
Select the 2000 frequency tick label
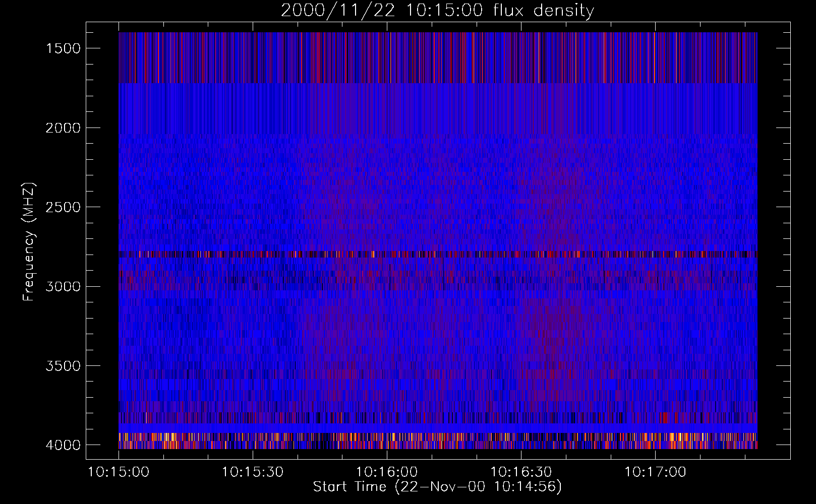click(x=63, y=128)
